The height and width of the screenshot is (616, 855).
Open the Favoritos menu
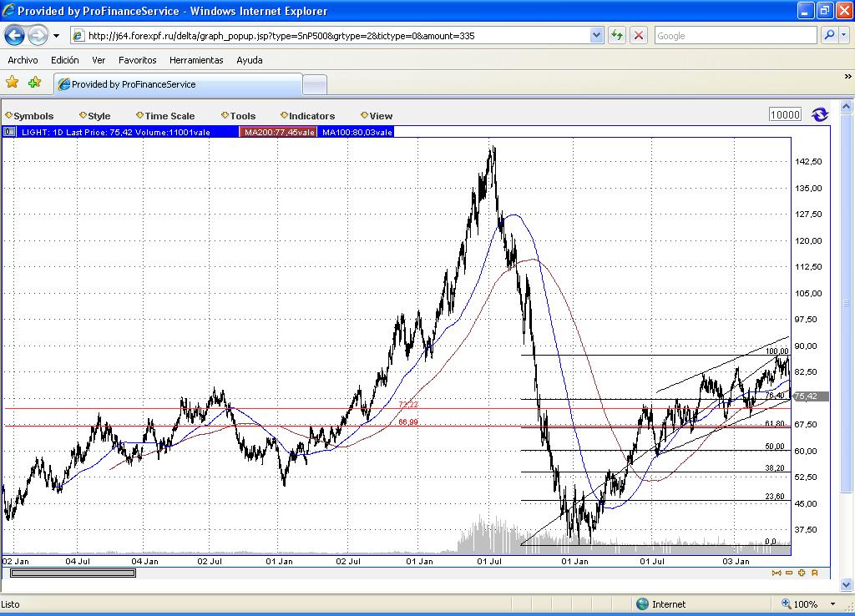tap(138, 60)
